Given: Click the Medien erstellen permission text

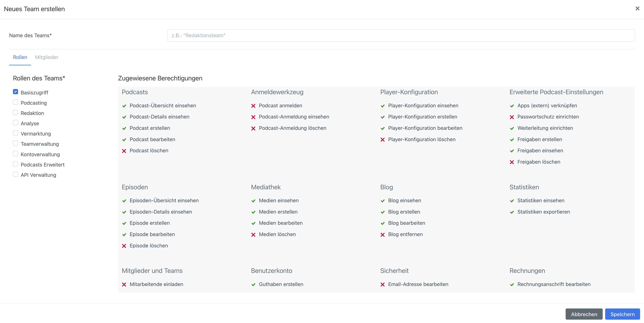Looking at the screenshot, I should click(278, 212).
